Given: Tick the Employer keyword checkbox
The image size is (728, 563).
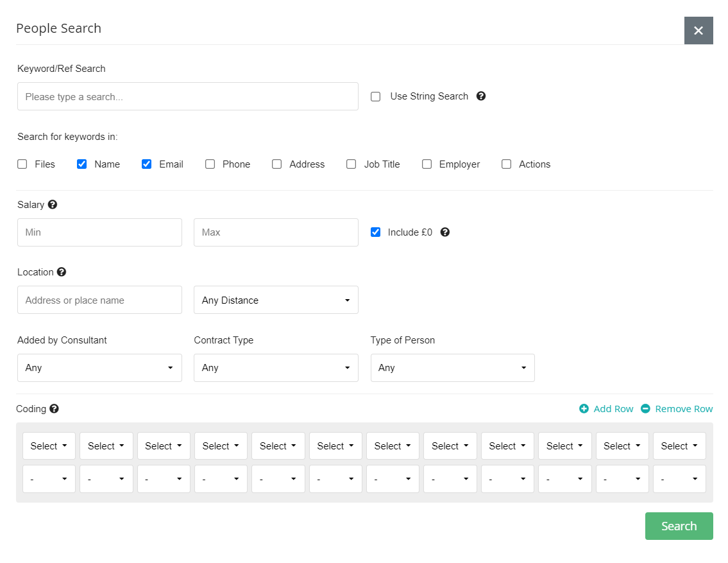Looking at the screenshot, I should click(427, 164).
